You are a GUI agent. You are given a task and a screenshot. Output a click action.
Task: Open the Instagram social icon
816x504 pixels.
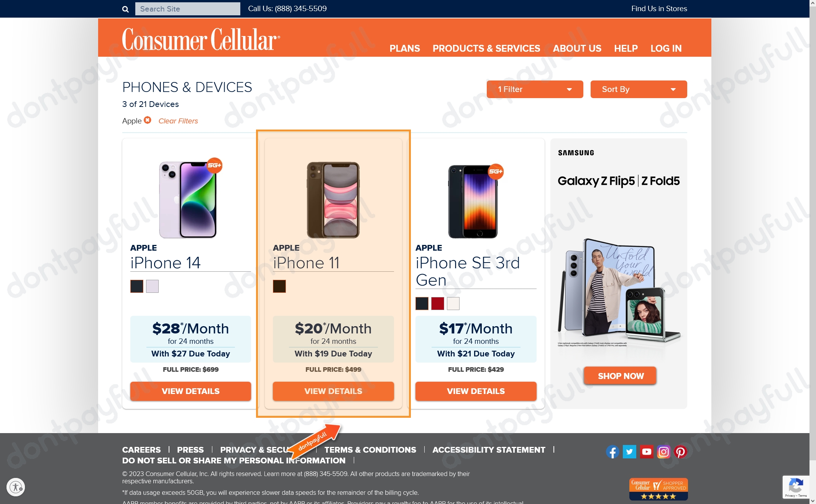tap(663, 451)
